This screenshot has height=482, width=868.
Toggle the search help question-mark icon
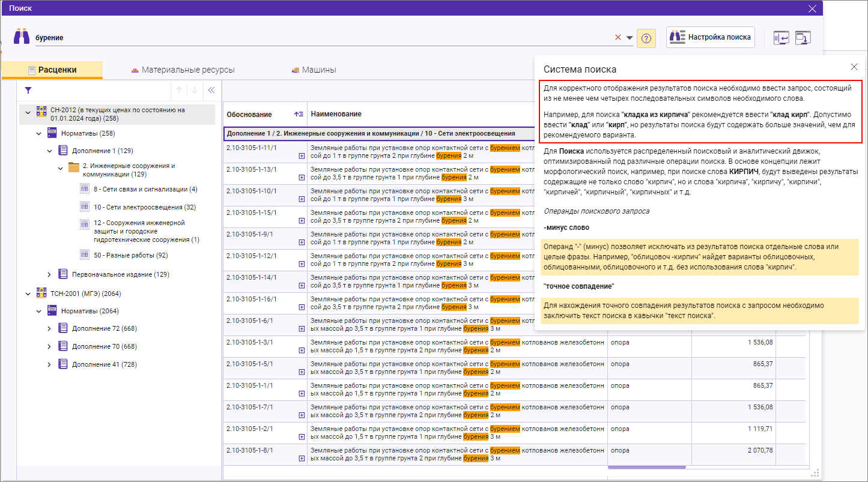click(646, 38)
